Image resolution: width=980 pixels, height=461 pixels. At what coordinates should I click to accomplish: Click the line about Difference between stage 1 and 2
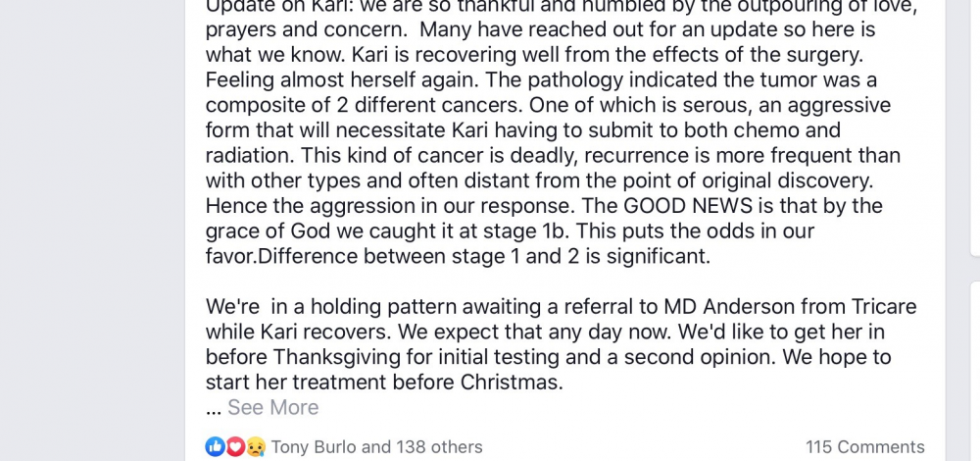[x=458, y=256]
